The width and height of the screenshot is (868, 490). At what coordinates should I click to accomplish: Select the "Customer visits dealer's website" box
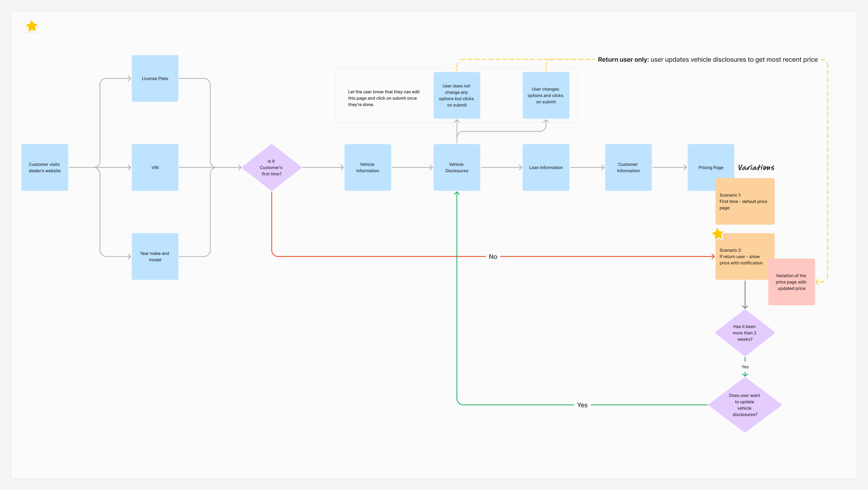pyautogui.click(x=45, y=167)
